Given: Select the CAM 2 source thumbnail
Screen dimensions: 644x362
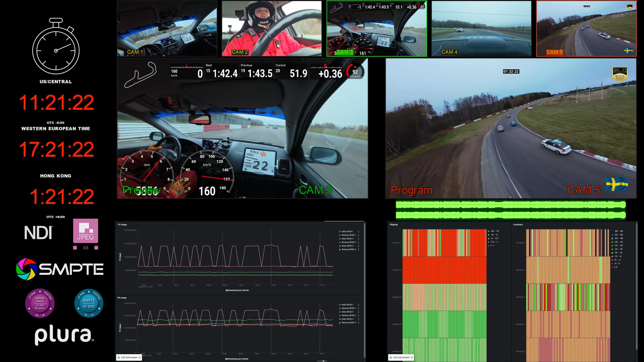Looking at the screenshot, I should click(x=272, y=28).
